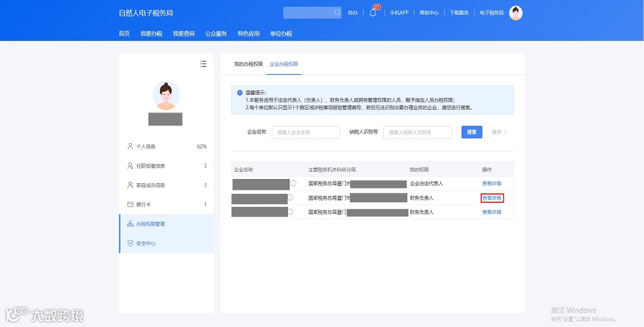Open 下载服务 link

click(459, 13)
